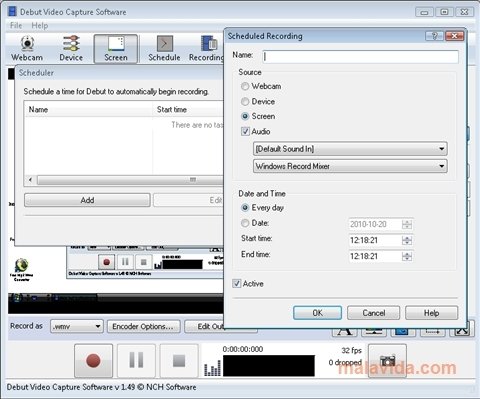
Task: Click the 0:00:00:000 elapsed time display
Action: click(x=243, y=349)
